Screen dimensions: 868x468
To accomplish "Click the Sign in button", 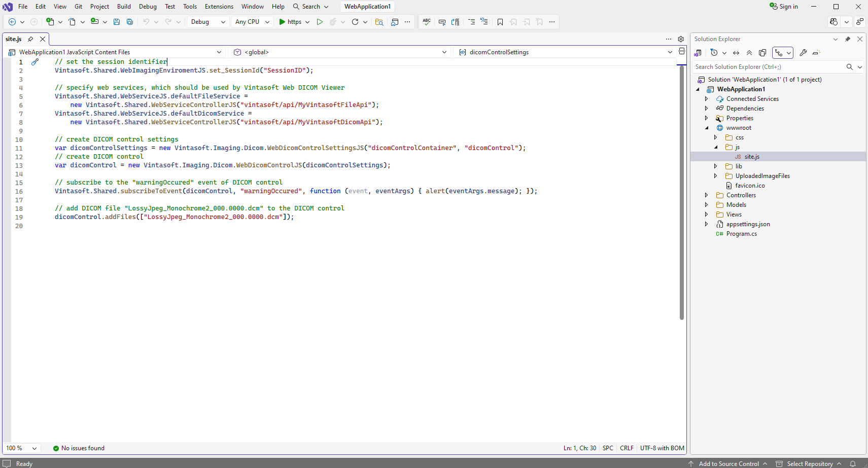I will click(784, 7).
